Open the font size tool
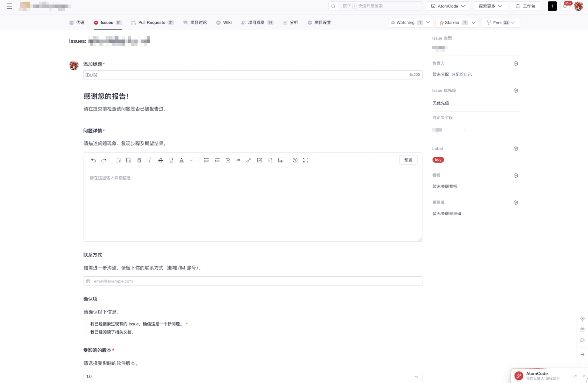Screen dimensions: 588x383 click(x=192, y=160)
